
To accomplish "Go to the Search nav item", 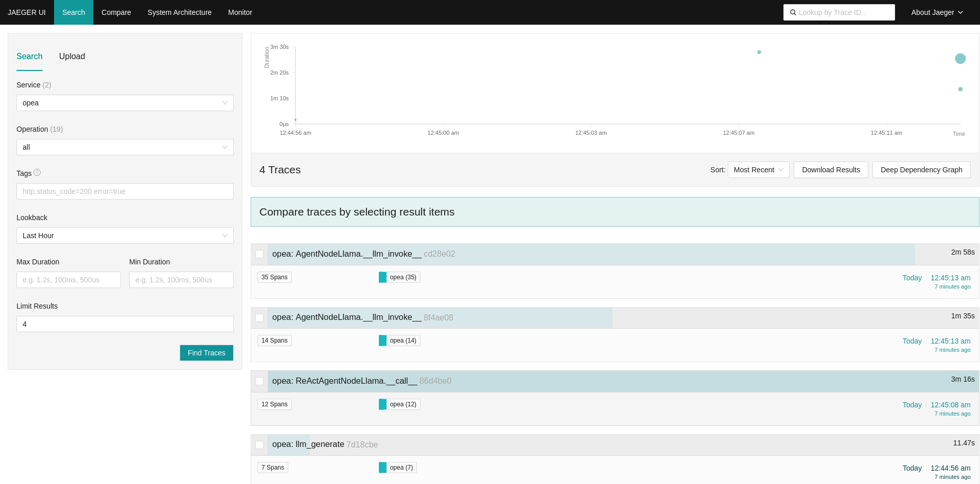I will (74, 12).
